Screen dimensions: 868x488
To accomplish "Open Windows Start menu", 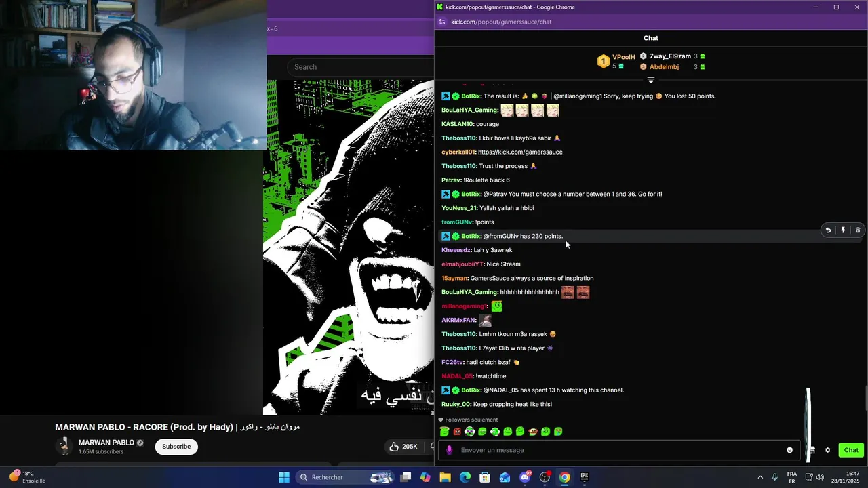I will 284,477.
